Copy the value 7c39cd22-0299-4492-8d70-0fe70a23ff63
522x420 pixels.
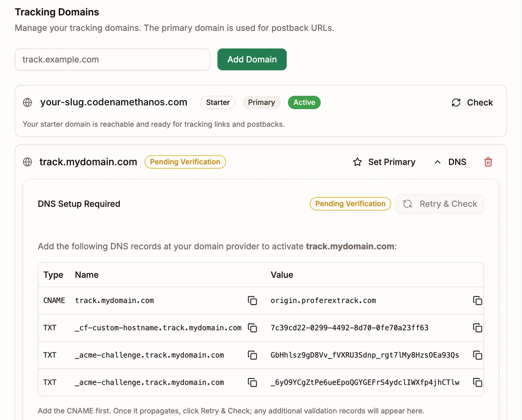tap(477, 328)
